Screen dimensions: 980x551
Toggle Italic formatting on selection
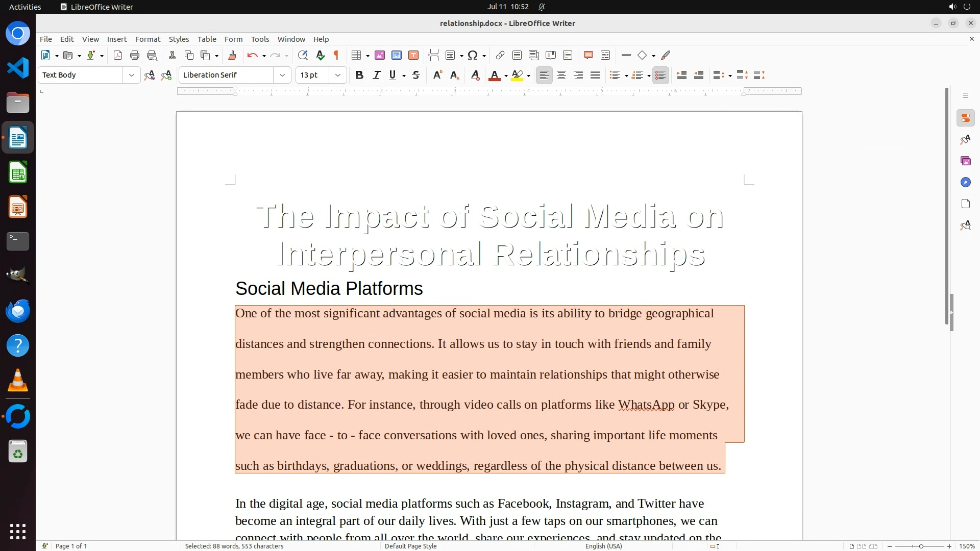point(376,75)
